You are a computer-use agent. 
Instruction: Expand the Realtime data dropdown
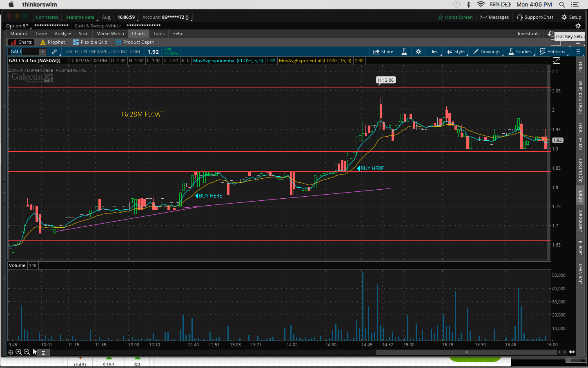[80, 17]
